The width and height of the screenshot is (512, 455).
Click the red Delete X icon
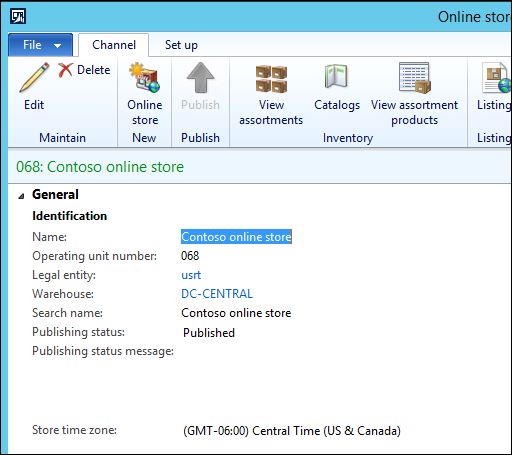65,70
